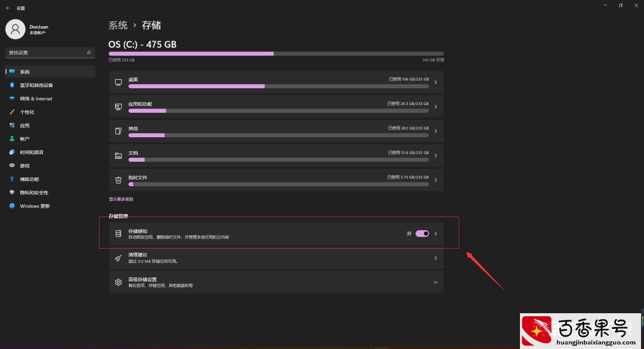The image size is (644, 349).
Task: Click the 系统 sidebar icon
Action: (12, 72)
